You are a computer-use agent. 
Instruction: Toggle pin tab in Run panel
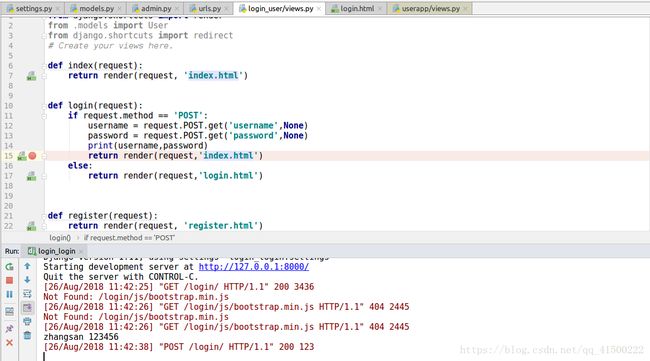(9, 329)
